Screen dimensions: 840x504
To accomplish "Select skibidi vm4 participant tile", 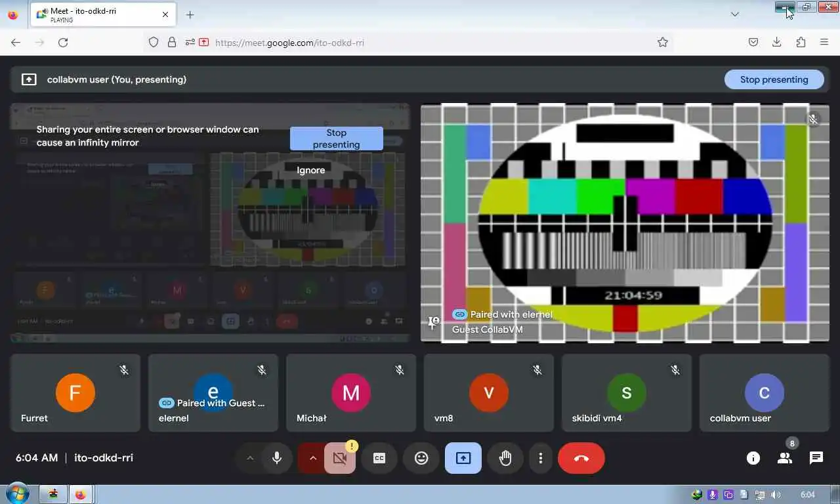I will (627, 392).
